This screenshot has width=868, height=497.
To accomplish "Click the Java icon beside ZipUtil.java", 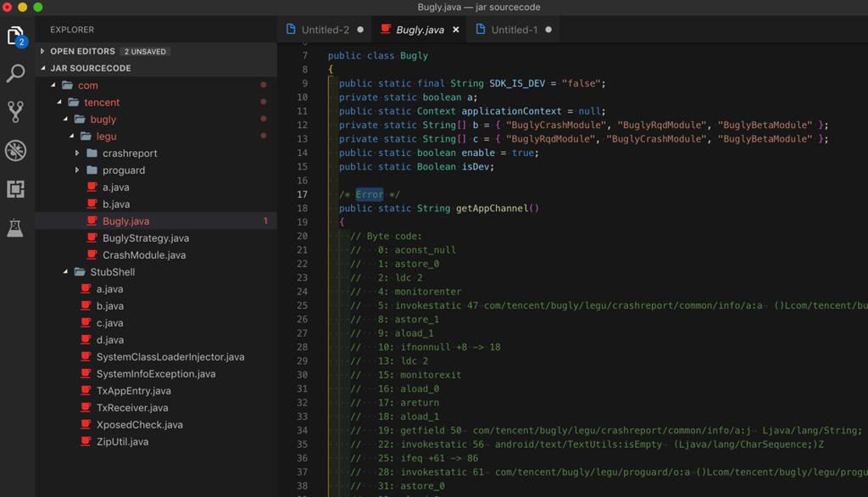I will [x=86, y=442].
